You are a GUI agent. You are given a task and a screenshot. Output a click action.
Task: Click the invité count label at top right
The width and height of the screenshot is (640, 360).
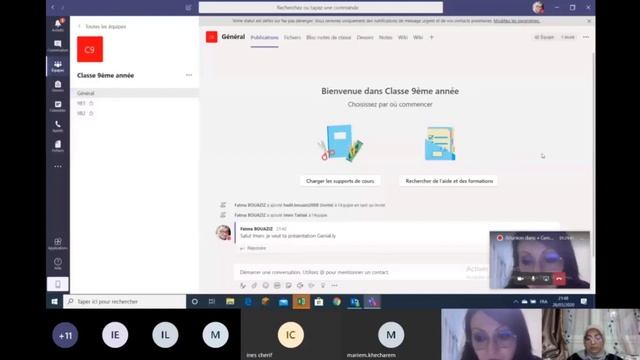click(567, 37)
